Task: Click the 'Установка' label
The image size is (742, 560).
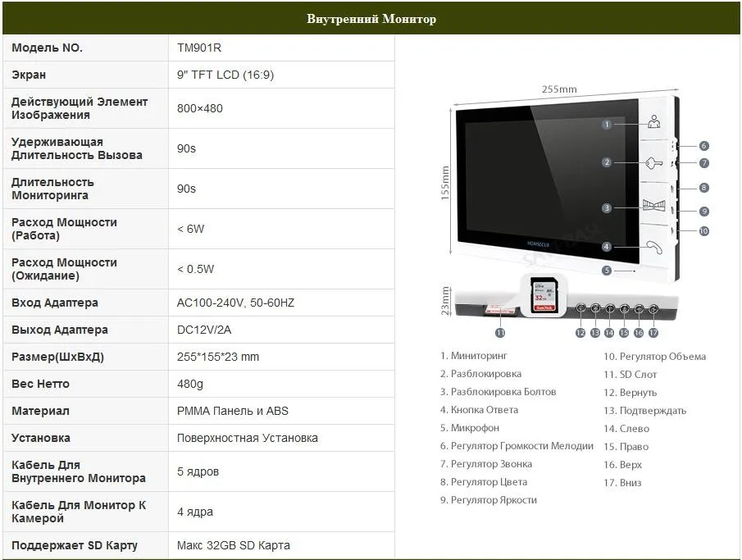Action: (x=41, y=438)
